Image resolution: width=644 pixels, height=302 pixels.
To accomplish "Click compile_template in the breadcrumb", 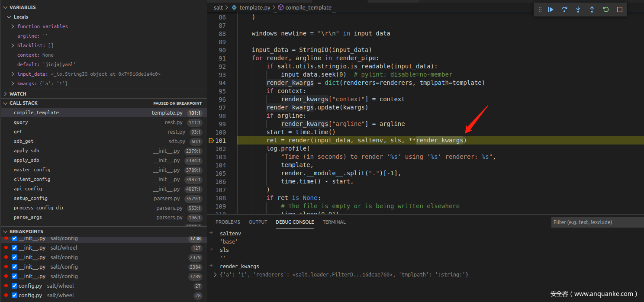I will pos(308,7).
